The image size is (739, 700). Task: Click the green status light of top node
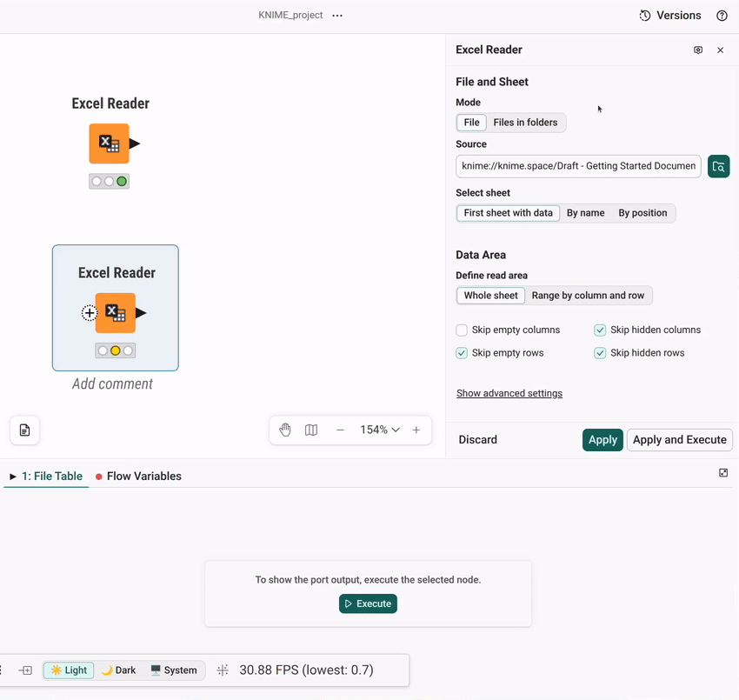(122, 182)
